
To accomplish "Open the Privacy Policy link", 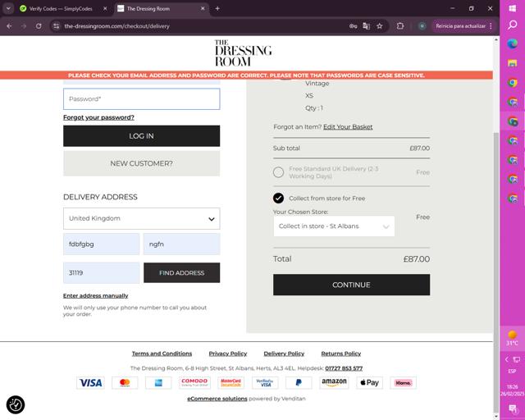I will pos(228,354).
